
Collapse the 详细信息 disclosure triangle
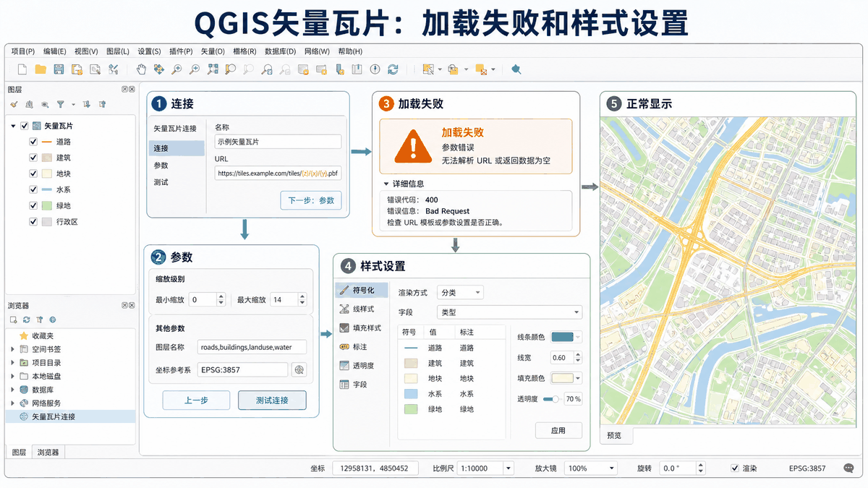[386, 184]
